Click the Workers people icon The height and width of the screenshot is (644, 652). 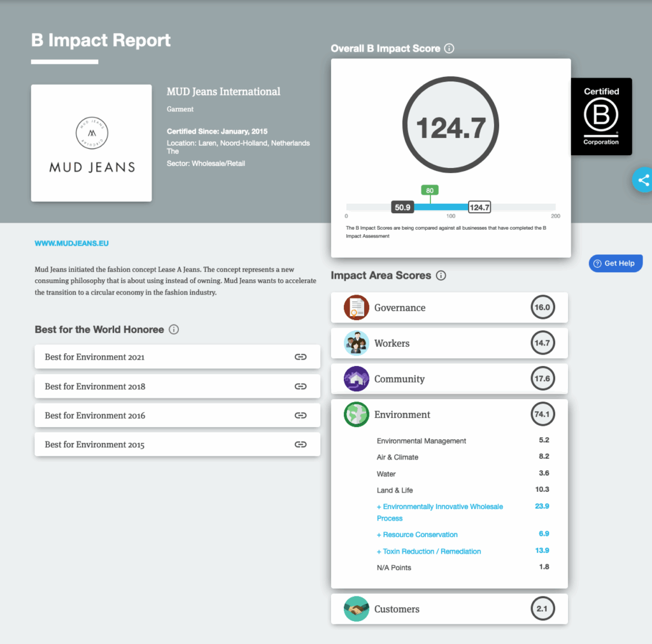point(357,343)
